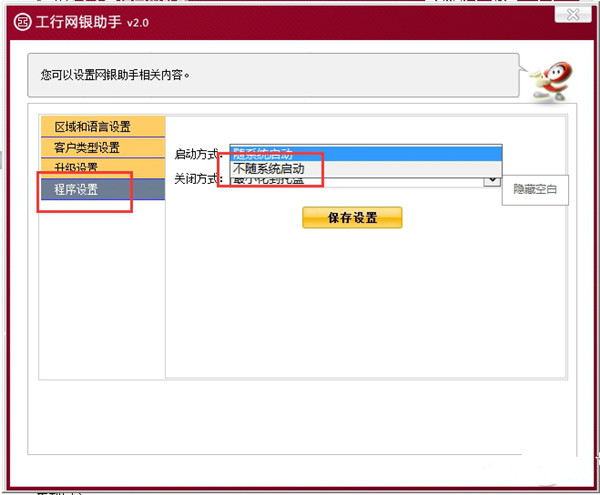This screenshot has width=600, height=495.
Task: Click ICBC logo in title bar
Action: click(22, 22)
